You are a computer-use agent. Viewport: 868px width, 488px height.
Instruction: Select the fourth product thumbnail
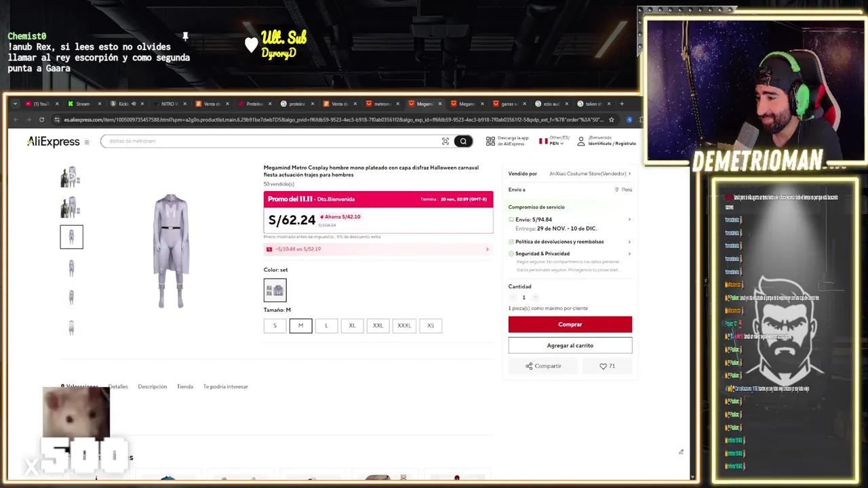click(x=71, y=267)
